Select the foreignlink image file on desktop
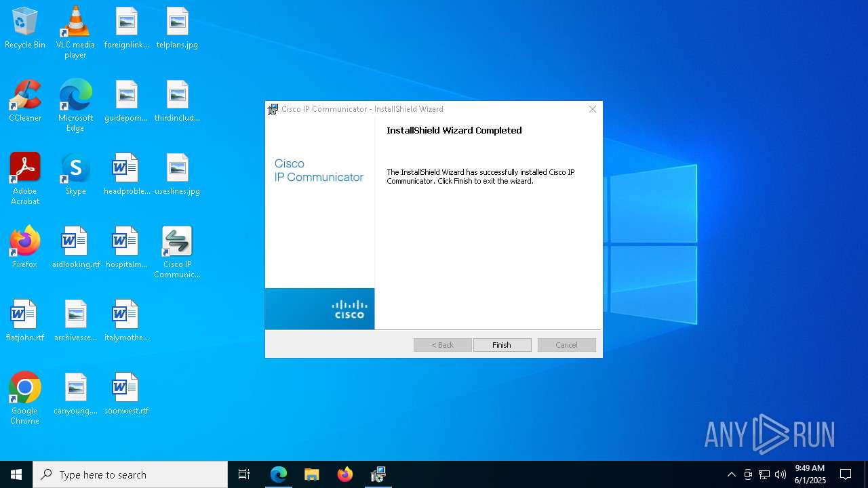Image resolution: width=868 pixels, height=488 pixels. pyautogui.click(x=126, y=28)
